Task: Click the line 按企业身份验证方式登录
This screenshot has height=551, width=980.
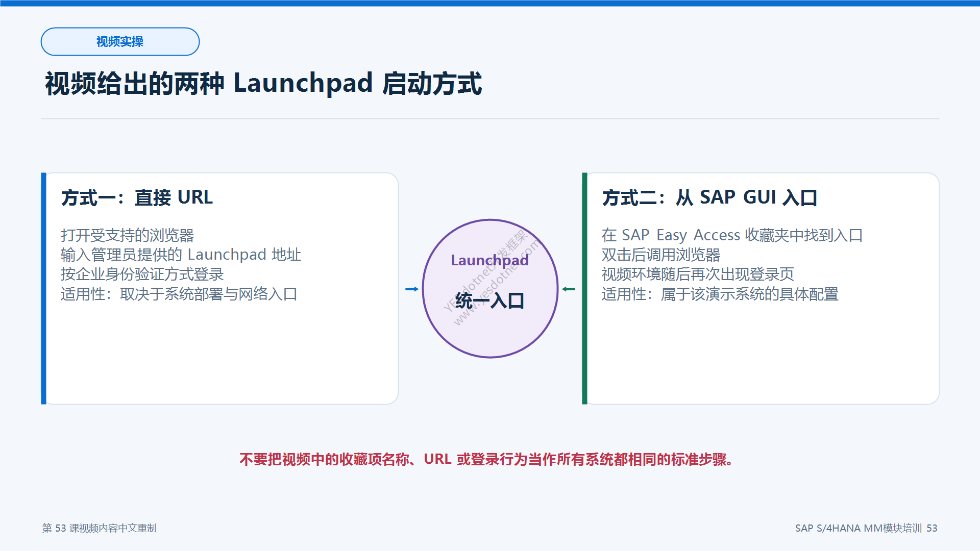Action: tap(142, 274)
